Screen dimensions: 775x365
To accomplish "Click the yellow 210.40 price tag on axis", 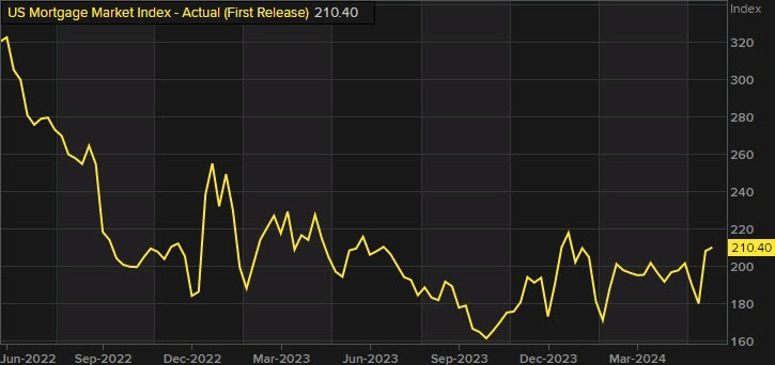I will click(x=751, y=248).
